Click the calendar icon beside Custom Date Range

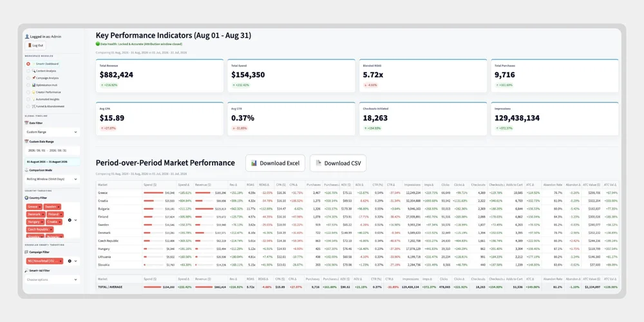pos(26,141)
